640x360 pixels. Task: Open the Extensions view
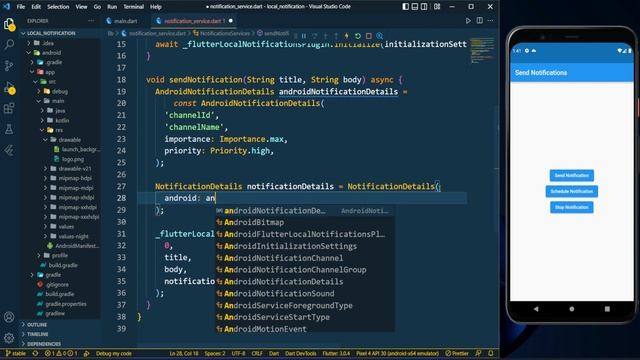pyautogui.click(x=9, y=108)
